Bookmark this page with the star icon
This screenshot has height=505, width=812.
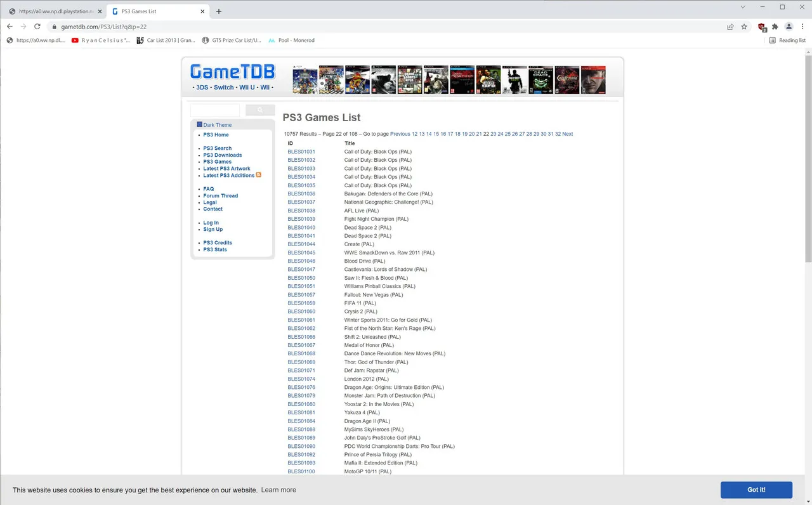point(744,27)
